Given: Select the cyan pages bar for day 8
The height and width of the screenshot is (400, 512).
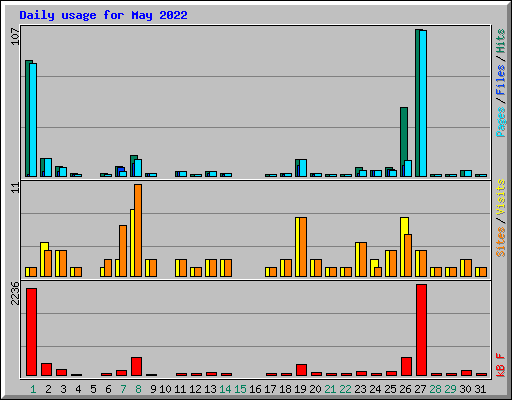Looking at the screenshot, I should coord(138,168).
